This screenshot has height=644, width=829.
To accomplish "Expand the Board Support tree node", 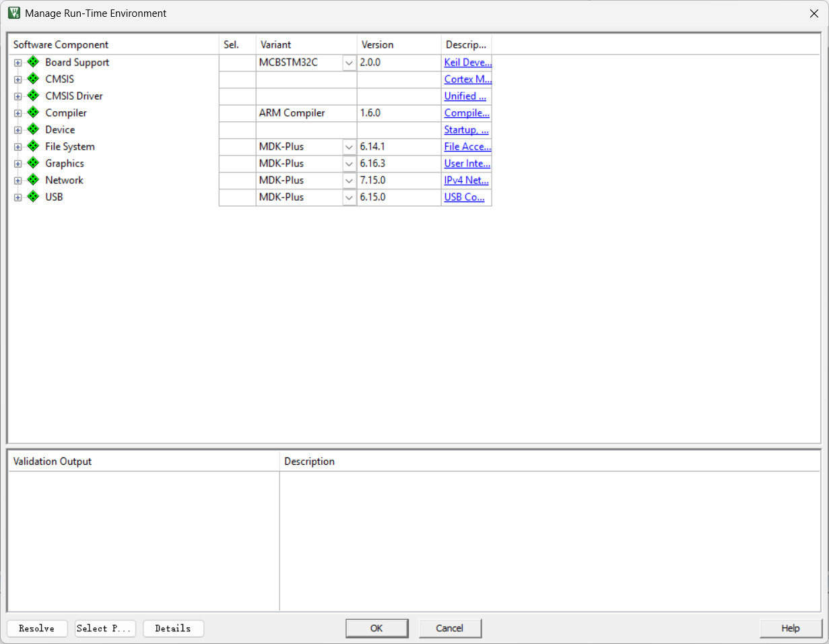I will [18, 63].
